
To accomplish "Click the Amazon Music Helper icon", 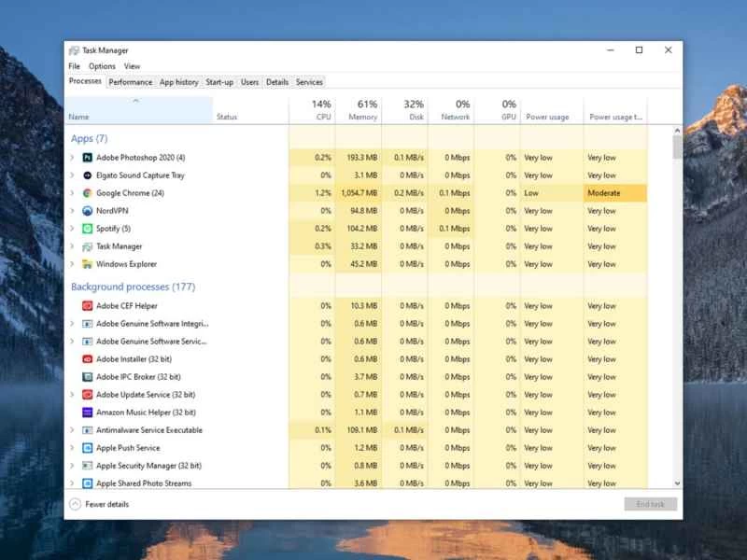I will [x=89, y=412].
